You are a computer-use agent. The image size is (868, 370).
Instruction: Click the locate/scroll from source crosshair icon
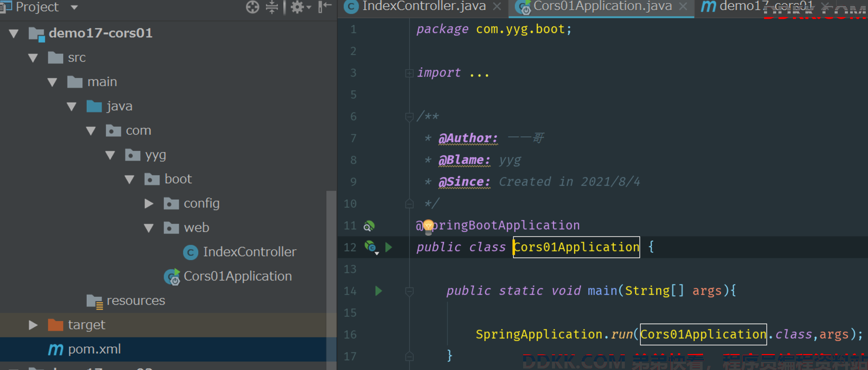coord(252,7)
